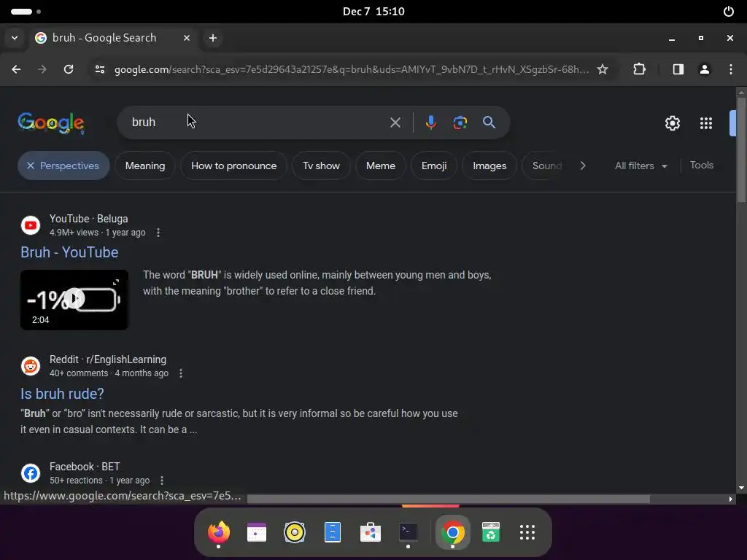This screenshot has width=747, height=560.
Task: Click the scroll-right arrow of horizontal scrollbar
Action: tap(730, 499)
